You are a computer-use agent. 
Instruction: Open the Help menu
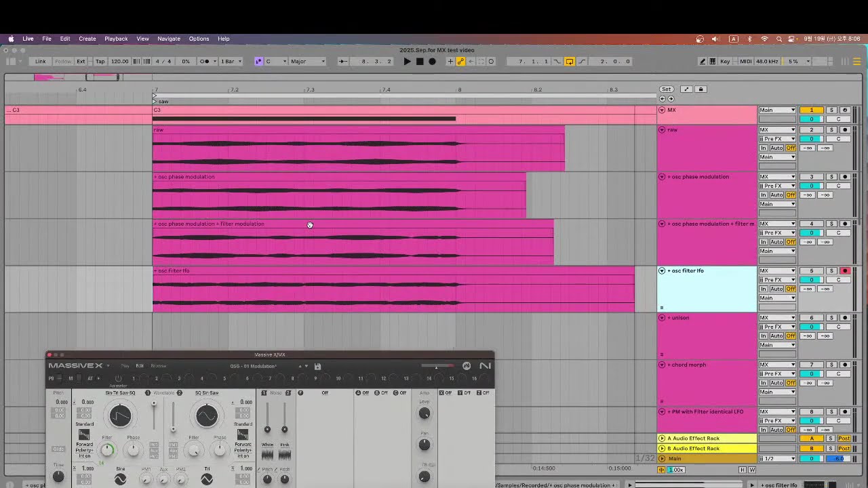[x=224, y=39]
